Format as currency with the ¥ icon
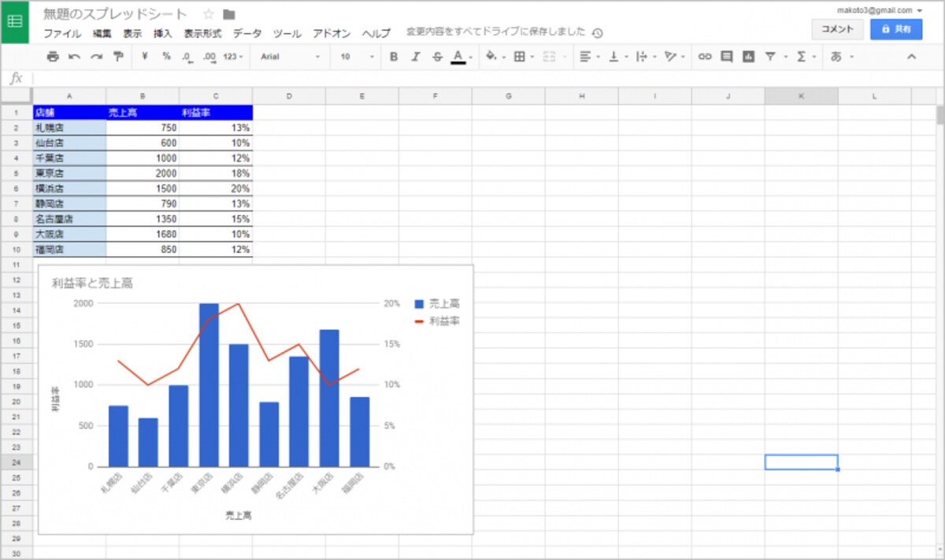945x560 pixels. pos(145,57)
